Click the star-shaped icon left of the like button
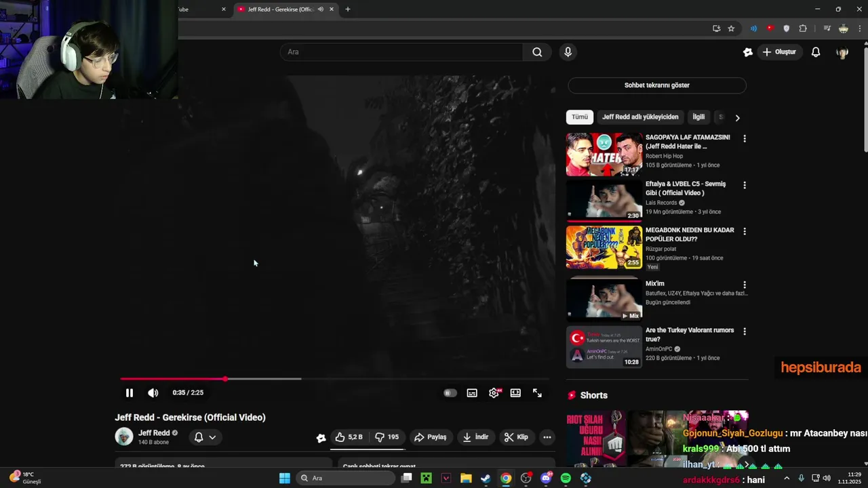 coord(321,438)
